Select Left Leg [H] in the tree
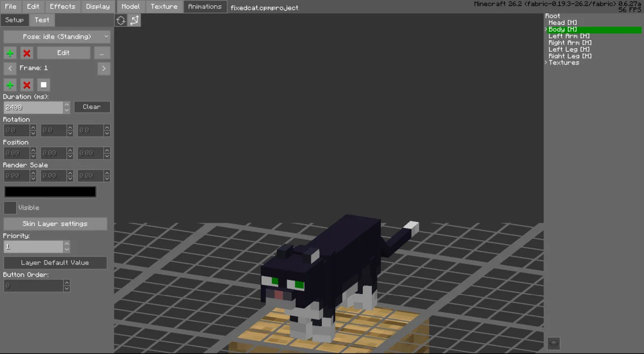 [570, 49]
